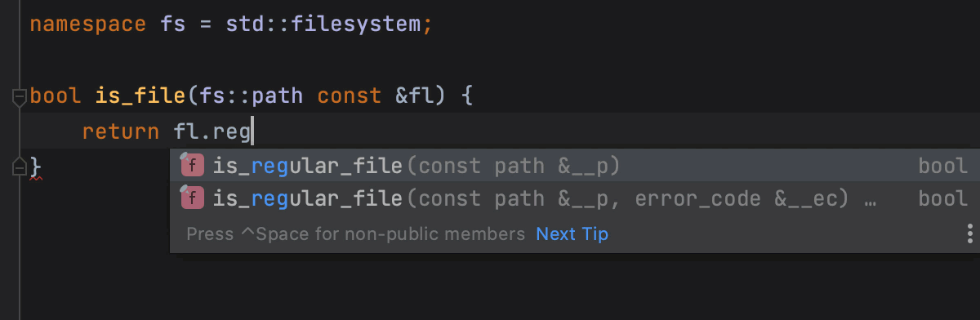Viewport: 980px width, 320px height.
Task: Place the caret after fl.reg
Action: tap(253, 131)
